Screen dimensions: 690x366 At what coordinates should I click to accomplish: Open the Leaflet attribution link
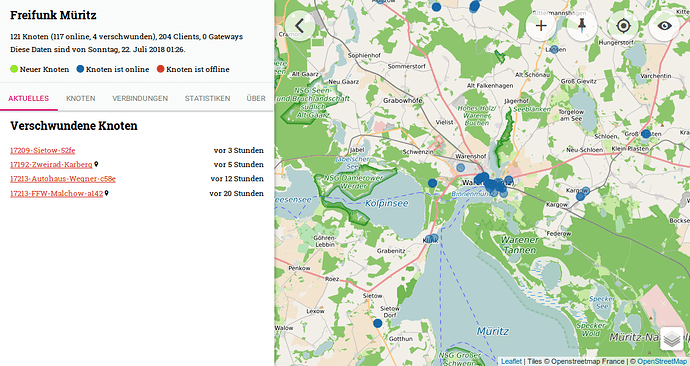(x=511, y=362)
